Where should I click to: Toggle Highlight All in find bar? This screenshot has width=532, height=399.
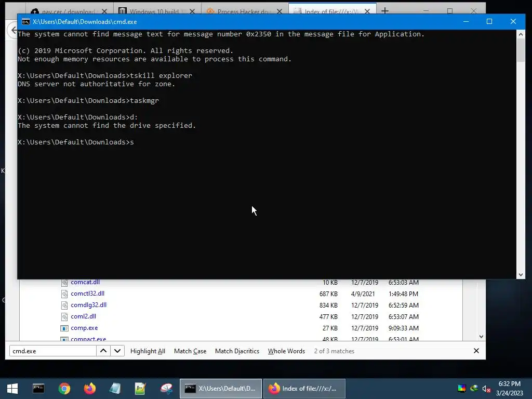click(148, 351)
